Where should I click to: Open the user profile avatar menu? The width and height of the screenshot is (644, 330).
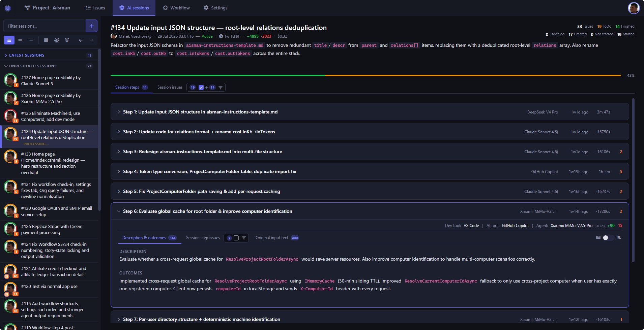[634, 8]
